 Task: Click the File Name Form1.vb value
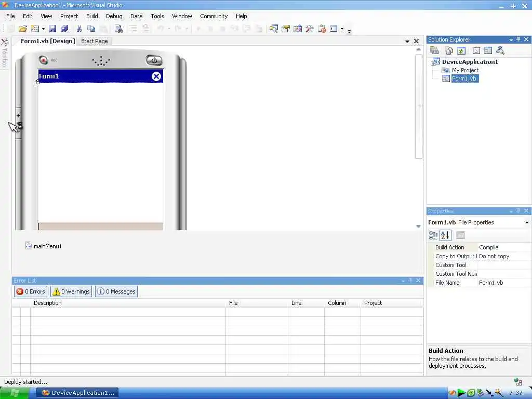[x=504, y=283]
